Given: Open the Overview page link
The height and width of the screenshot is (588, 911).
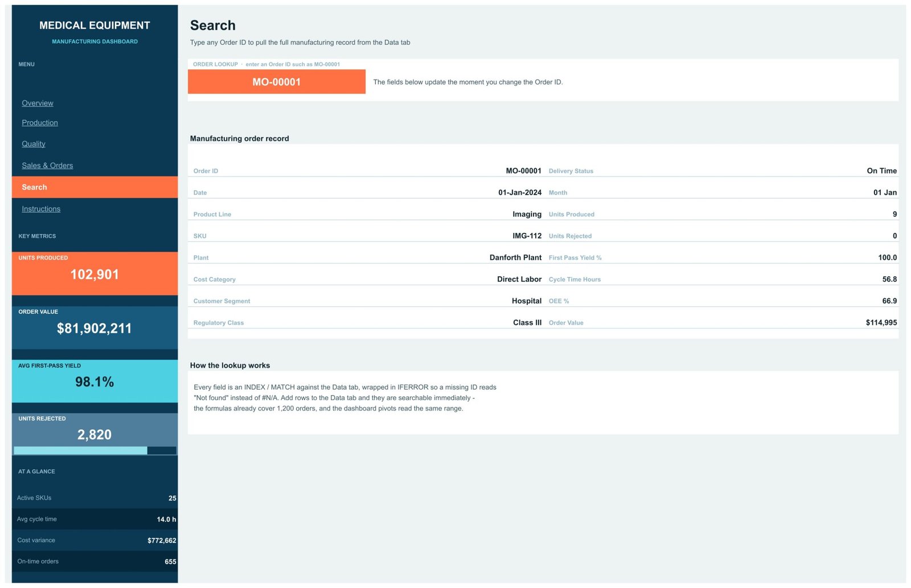Looking at the screenshot, I should click(x=38, y=103).
